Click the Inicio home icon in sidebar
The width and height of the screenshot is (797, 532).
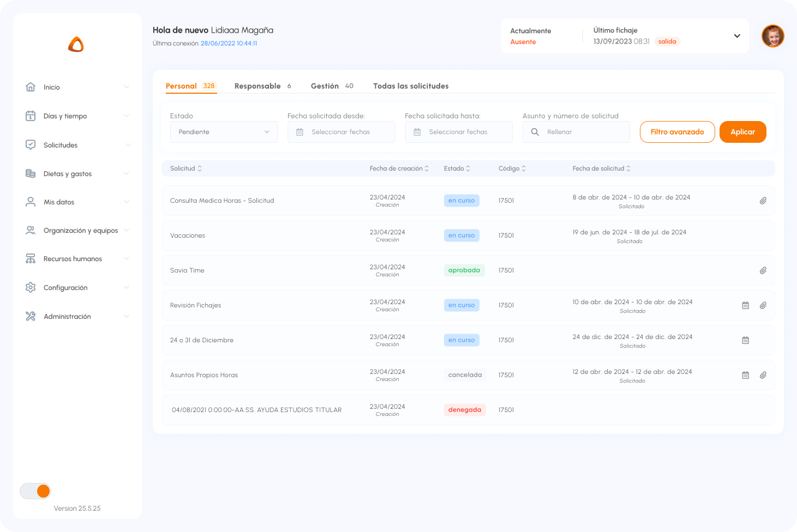tap(31, 87)
